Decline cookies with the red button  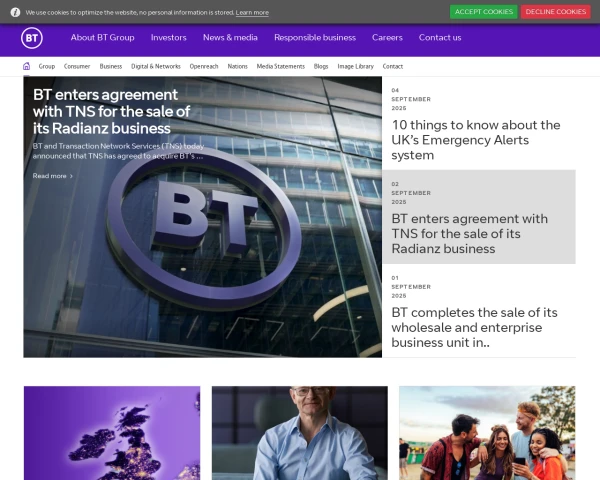556,12
